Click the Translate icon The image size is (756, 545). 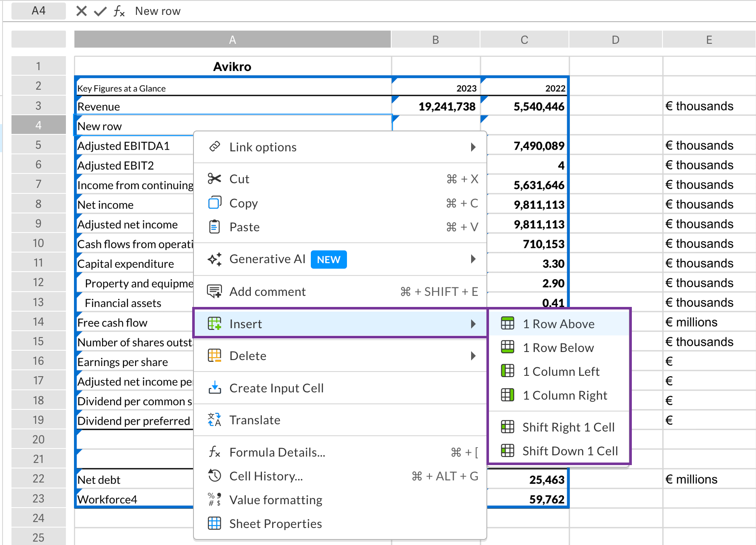coord(215,420)
